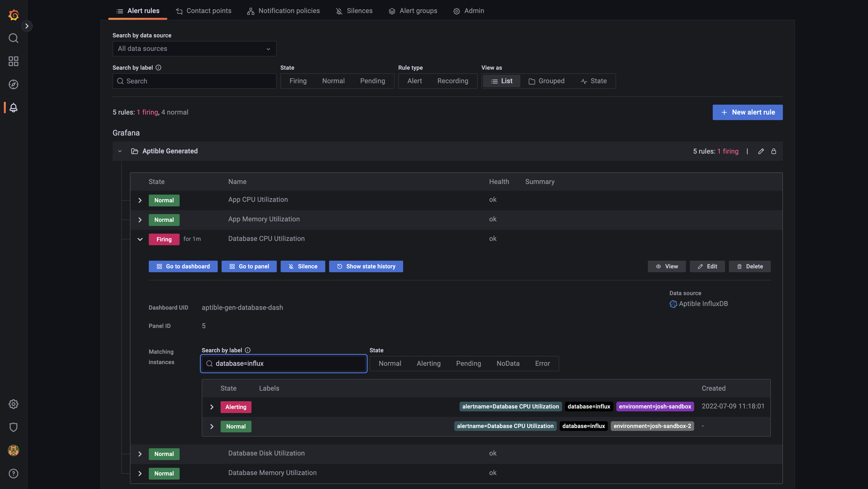Click the folder permissions lock icon
This screenshot has height=489, width=868.
774,151
